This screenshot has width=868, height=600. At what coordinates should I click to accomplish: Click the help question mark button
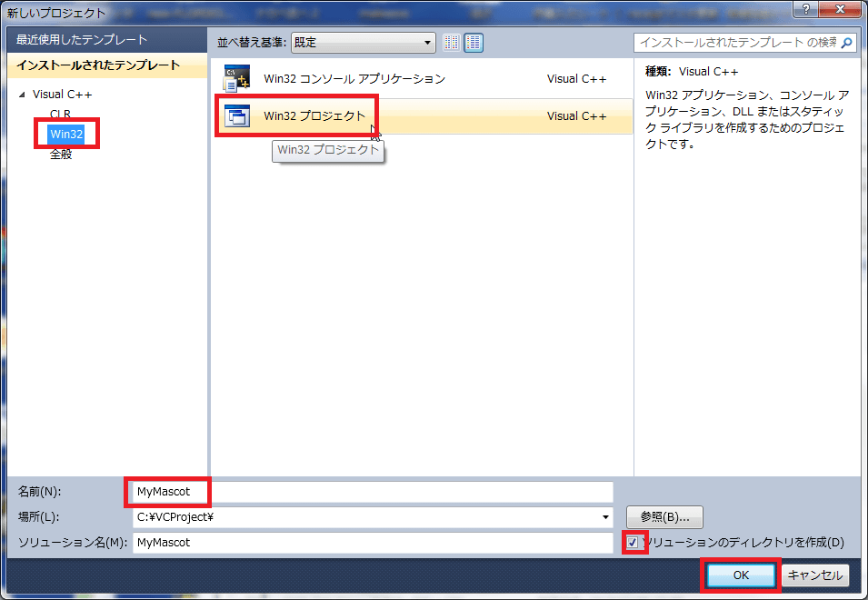click(805, 9)
